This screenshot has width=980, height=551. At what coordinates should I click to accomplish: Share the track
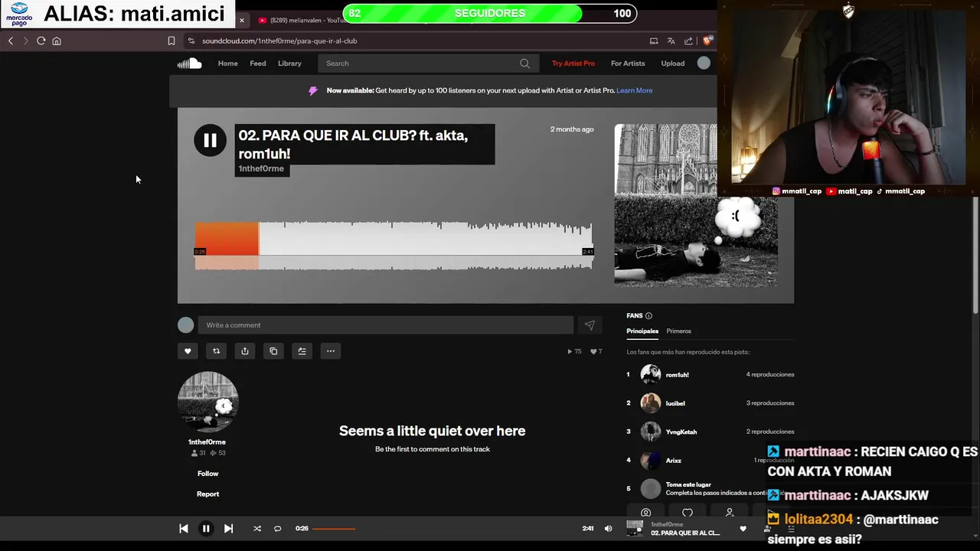pos(245,351)
